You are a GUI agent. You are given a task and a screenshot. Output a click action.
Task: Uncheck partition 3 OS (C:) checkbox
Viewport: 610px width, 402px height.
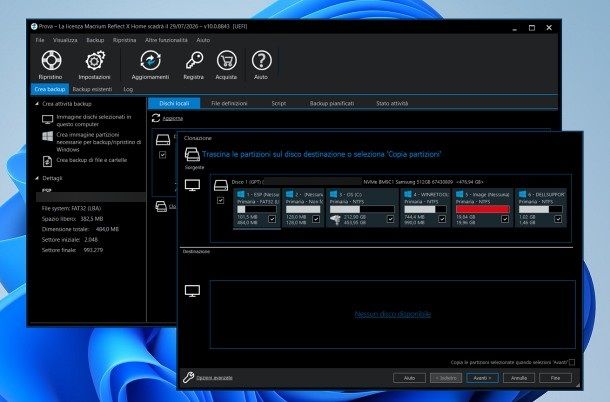click(390, 219)
